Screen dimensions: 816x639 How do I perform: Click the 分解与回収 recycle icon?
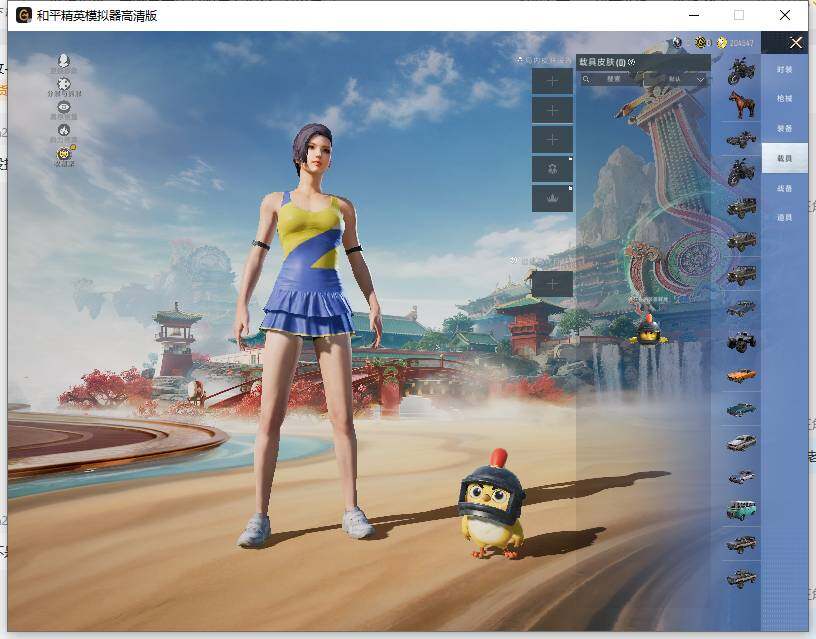pos(64,86)
